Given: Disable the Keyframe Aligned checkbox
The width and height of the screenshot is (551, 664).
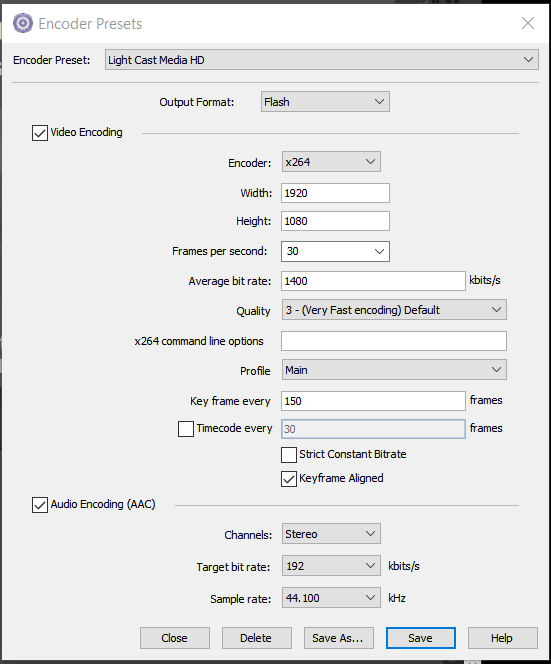Looking at the screenshot, I should pos(289,479).
